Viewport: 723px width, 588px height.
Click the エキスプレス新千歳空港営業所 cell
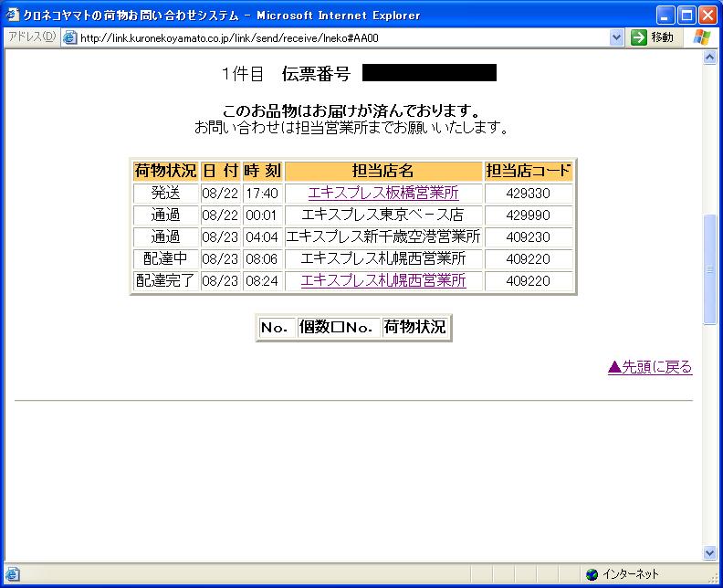(383, 236)
